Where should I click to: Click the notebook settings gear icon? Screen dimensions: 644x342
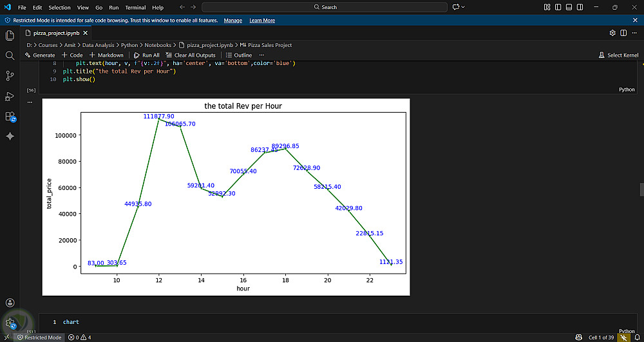click(612, 33)
